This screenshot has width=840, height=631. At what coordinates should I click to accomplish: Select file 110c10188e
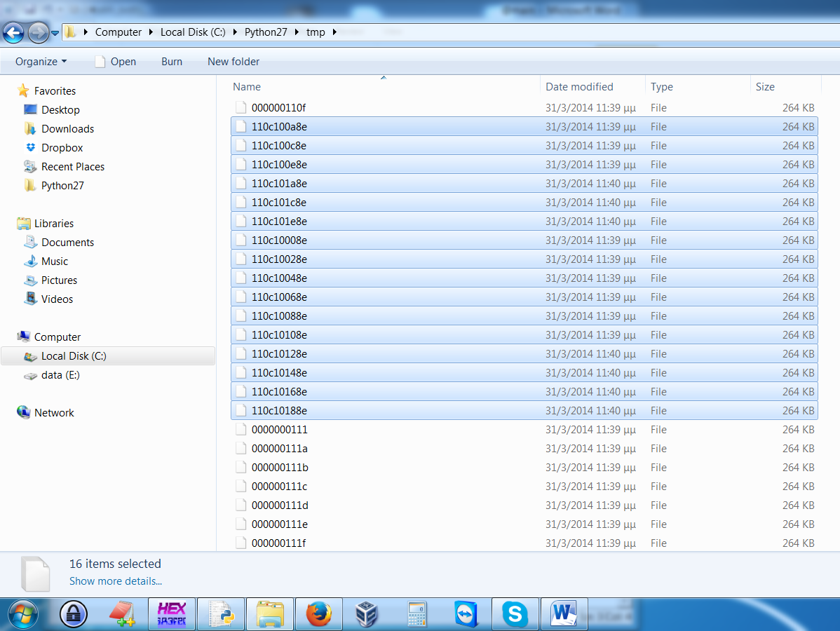coord(524,411)
